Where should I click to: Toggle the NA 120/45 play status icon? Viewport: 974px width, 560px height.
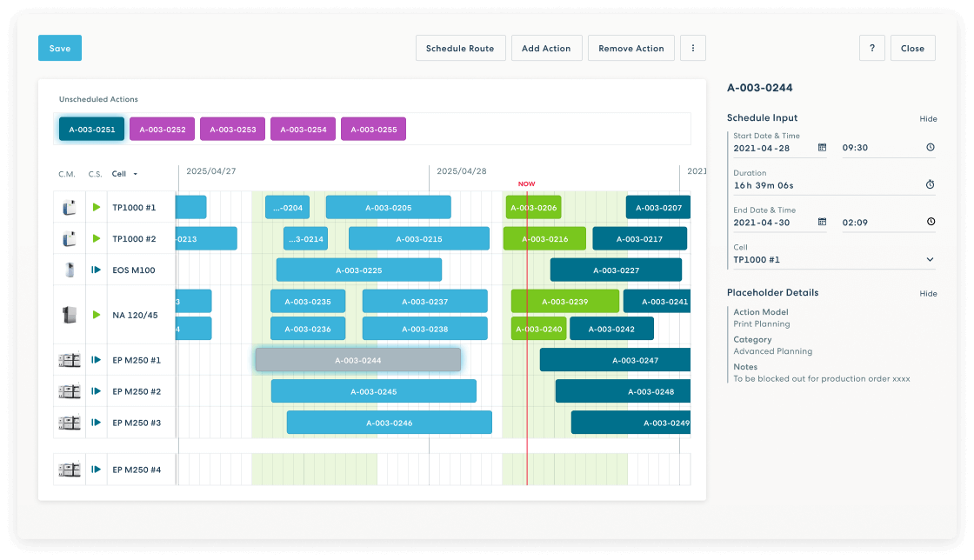pos(97,314)
